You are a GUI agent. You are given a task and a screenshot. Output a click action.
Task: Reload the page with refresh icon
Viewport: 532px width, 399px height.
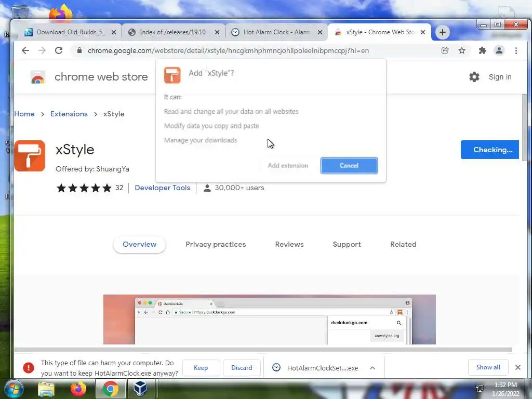coord(59,50)
